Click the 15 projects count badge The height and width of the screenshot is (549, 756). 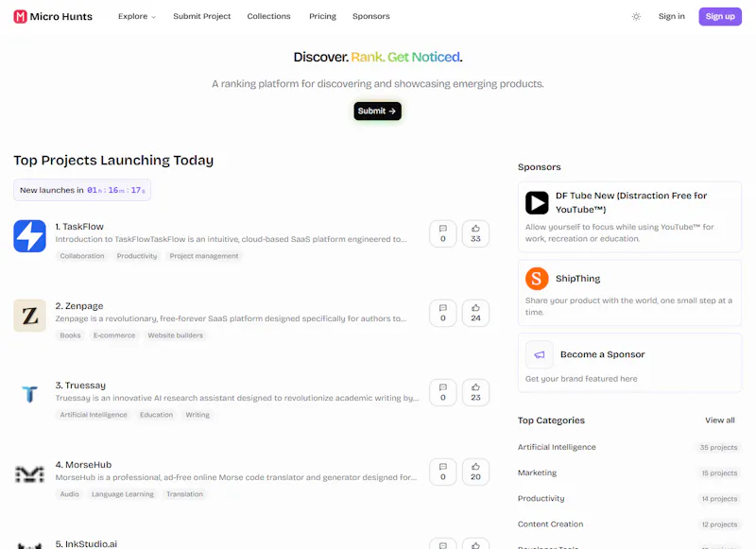(x=719, y=472)
